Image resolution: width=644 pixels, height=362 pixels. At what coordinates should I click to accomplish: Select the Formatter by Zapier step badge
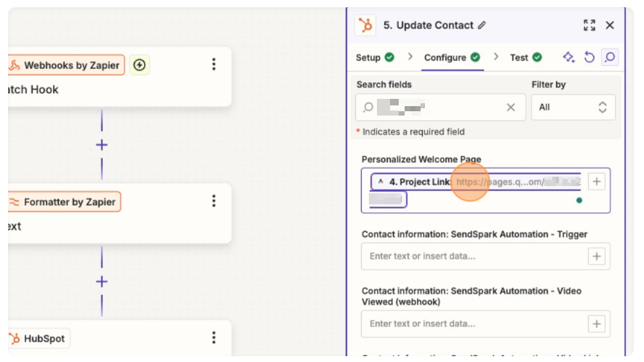(x=64, y=201)
